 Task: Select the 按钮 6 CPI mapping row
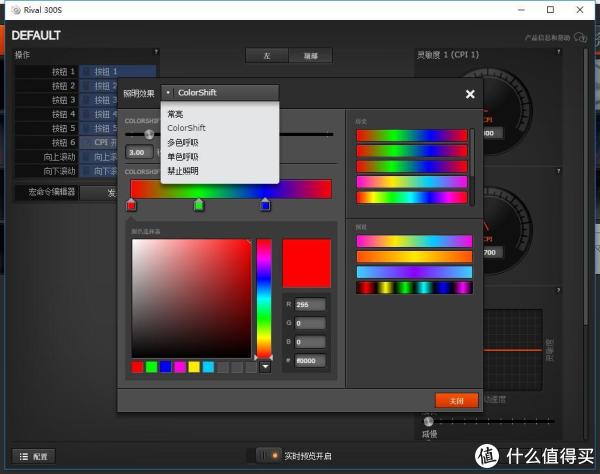pos(66,142)
